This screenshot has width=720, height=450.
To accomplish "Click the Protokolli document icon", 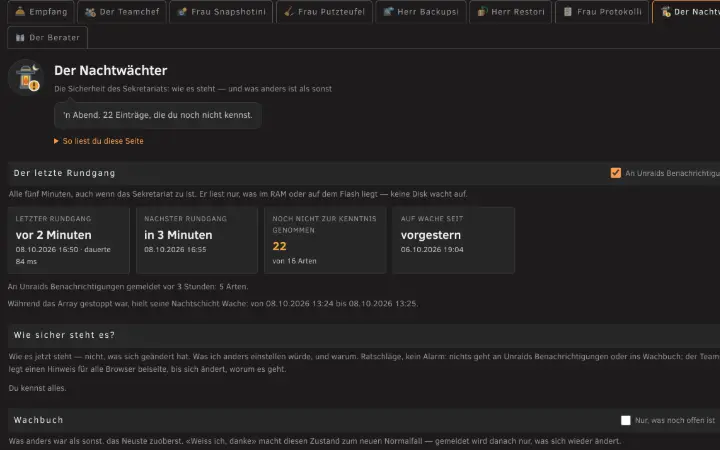I will tap(568, 11).
